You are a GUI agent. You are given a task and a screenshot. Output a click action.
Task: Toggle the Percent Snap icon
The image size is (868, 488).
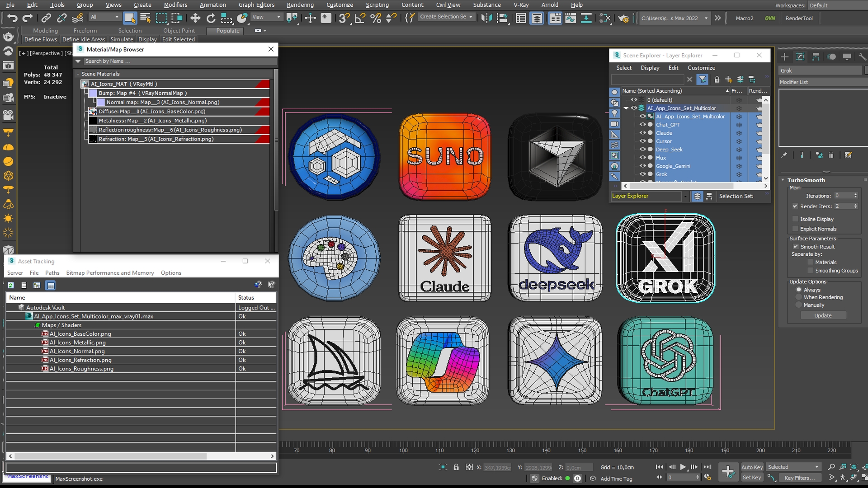(375, 18)
